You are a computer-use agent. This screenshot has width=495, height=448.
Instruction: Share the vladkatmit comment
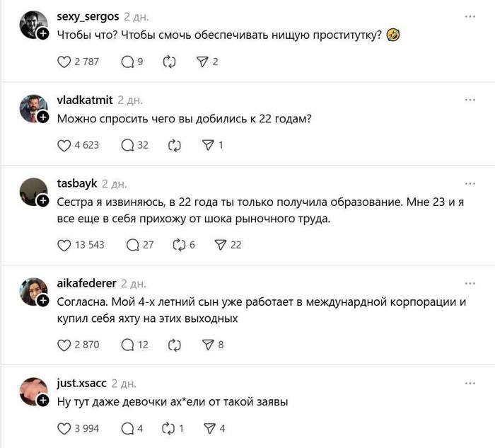[x=209, y=145]
